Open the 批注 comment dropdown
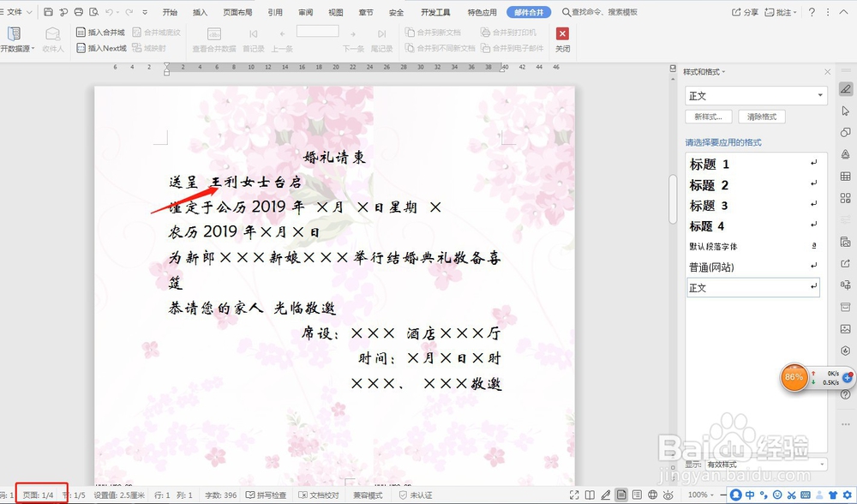857x504 pixels. 781,12
